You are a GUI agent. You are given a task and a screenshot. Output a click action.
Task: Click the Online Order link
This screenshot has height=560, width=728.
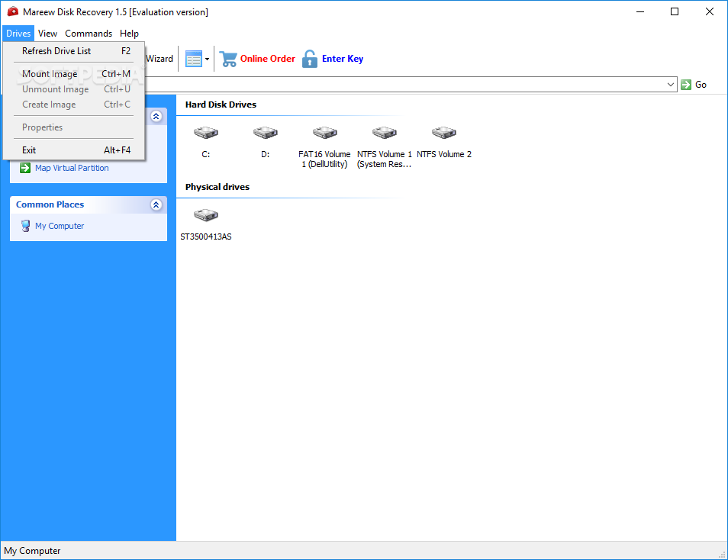point(267,59)
